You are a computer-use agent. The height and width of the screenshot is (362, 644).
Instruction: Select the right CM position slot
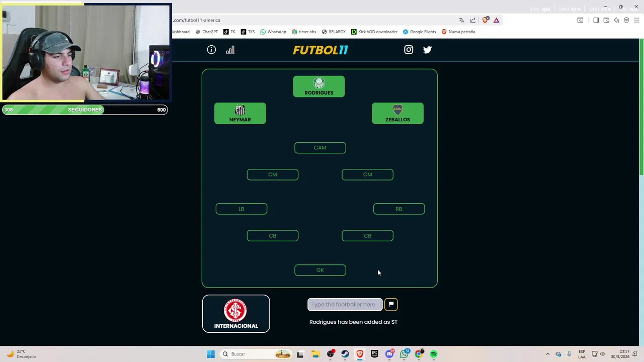tap(367, 174)
